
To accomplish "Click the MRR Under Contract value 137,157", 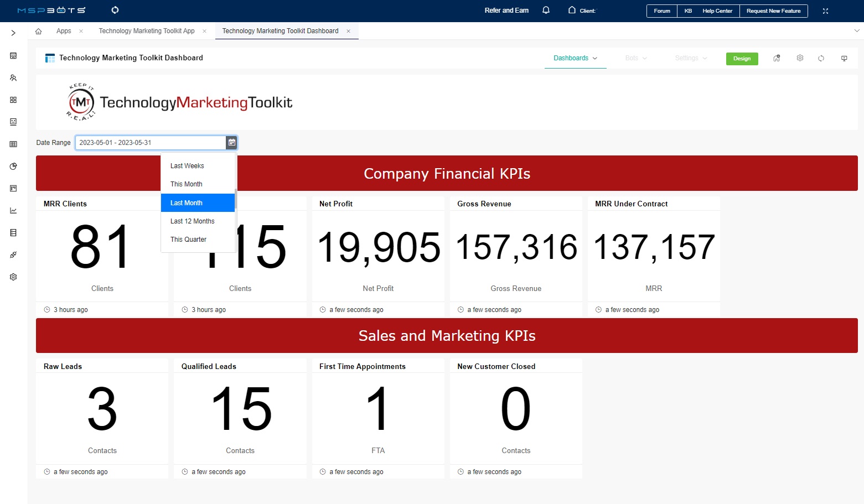I will [654, 247].
